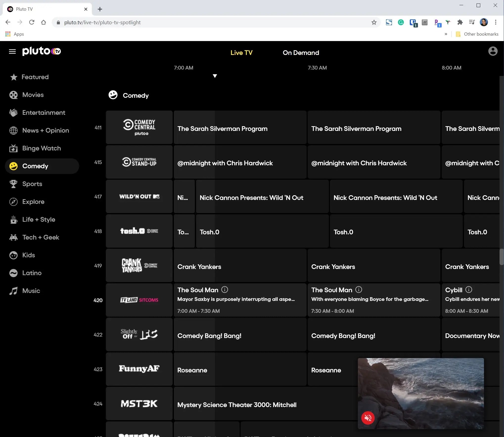Screen dimensions: 504x437
Task: Select the Movies category icon in sidebar
Action: 14,95
